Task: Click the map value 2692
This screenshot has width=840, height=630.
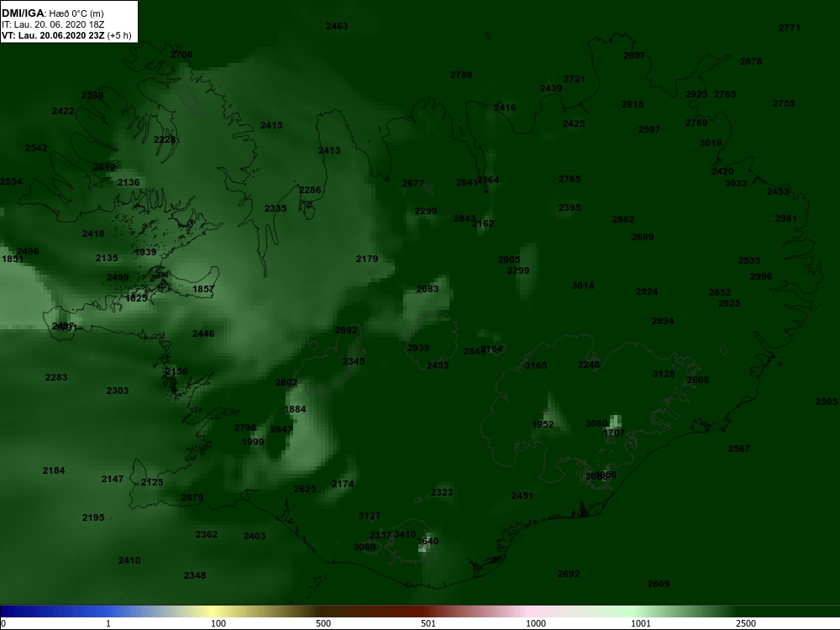Action: 569,575
